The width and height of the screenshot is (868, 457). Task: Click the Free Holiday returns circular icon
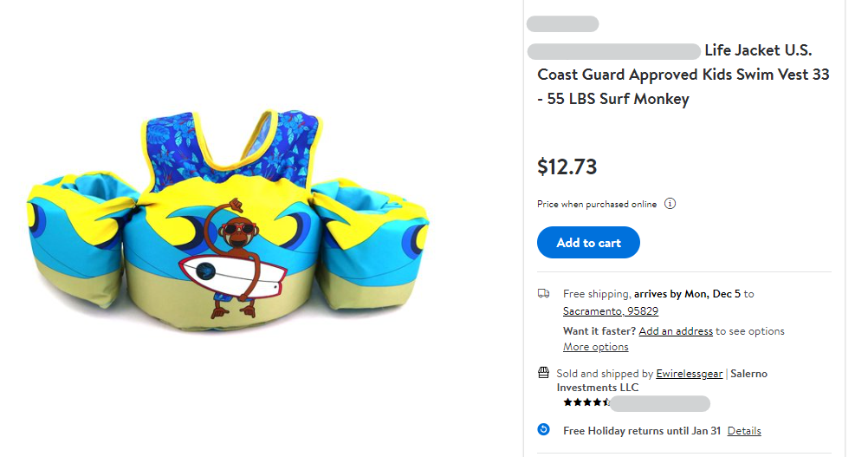(x=543, y=430)
